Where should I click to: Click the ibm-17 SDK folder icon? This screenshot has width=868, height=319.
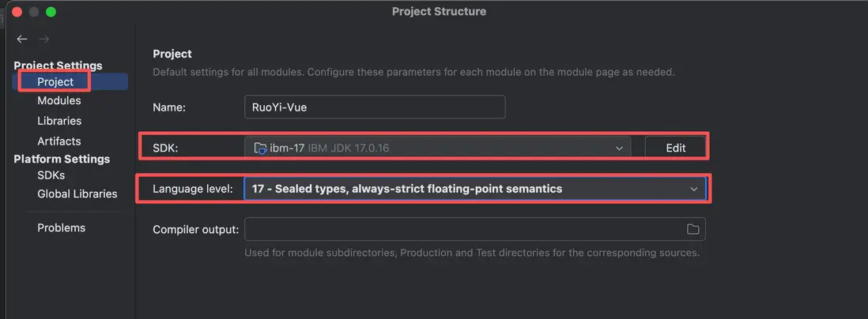[260, 148]
